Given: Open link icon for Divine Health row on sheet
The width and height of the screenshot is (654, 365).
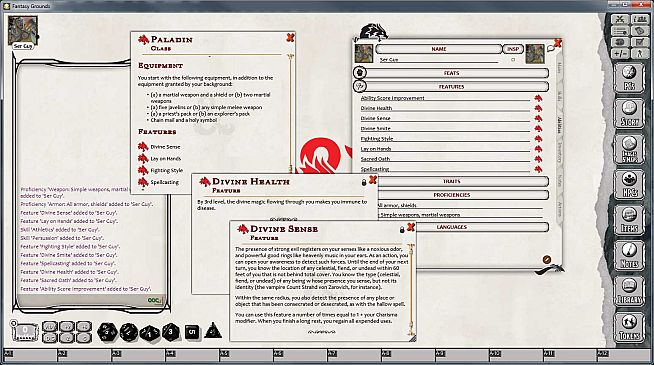Looking at the screenshot, I should click(538, 108).
